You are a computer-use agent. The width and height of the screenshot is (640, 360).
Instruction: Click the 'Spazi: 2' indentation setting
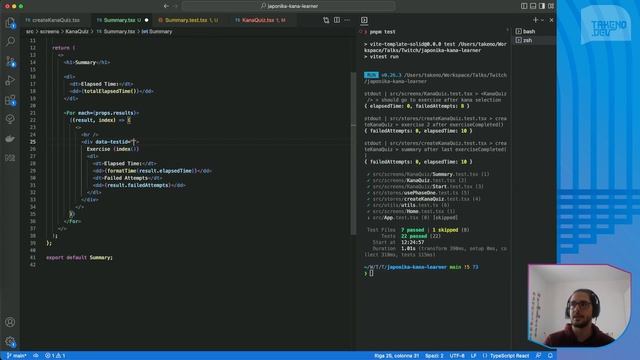coord(434,356)
